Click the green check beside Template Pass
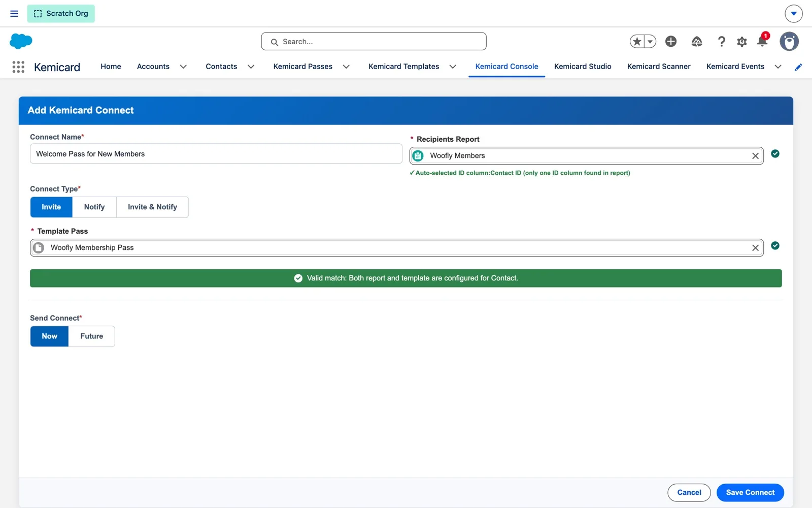Image resolution: width=812 pixels, height=508 pixels. tap(775, 246)
